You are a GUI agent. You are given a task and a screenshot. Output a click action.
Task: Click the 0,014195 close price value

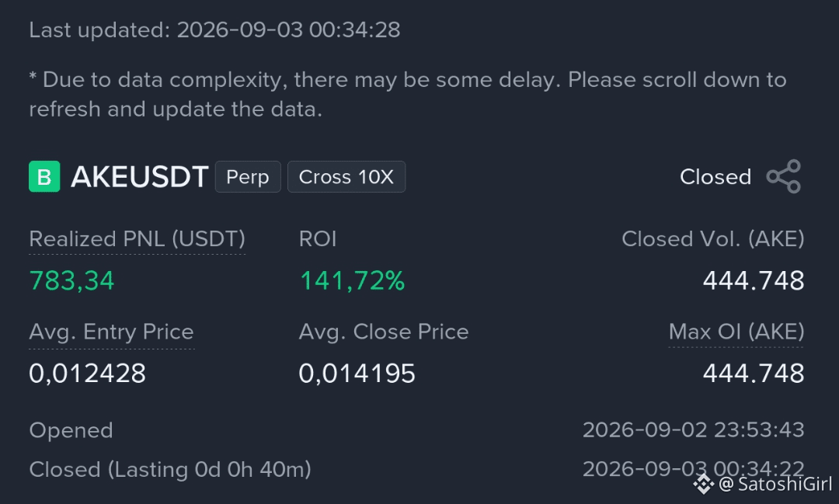[357, 373]
